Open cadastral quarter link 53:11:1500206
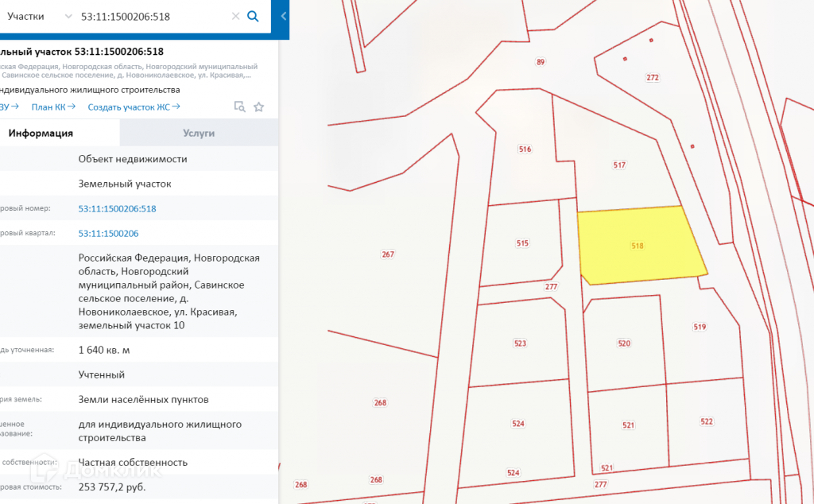The width and height of the screenshot is (814, 504). [x=108, y=234]
